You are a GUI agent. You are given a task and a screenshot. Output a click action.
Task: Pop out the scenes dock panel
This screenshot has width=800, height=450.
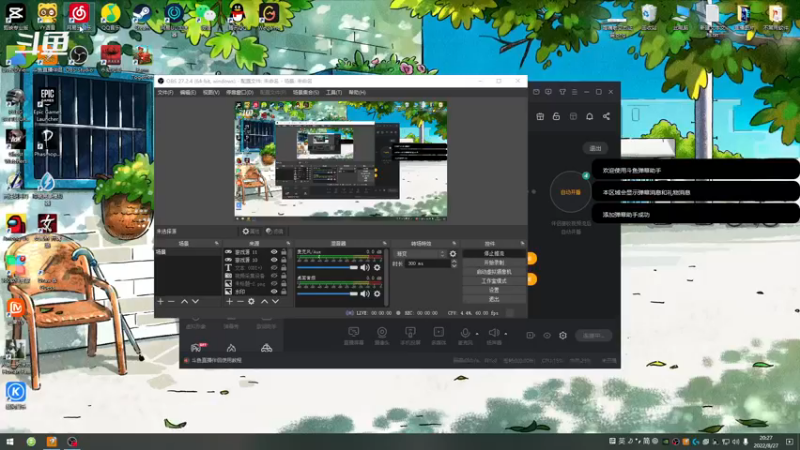point(217,243)
